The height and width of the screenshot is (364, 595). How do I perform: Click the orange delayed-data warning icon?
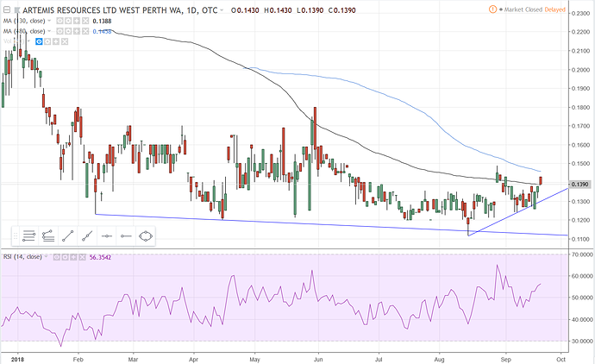point(492,9)
